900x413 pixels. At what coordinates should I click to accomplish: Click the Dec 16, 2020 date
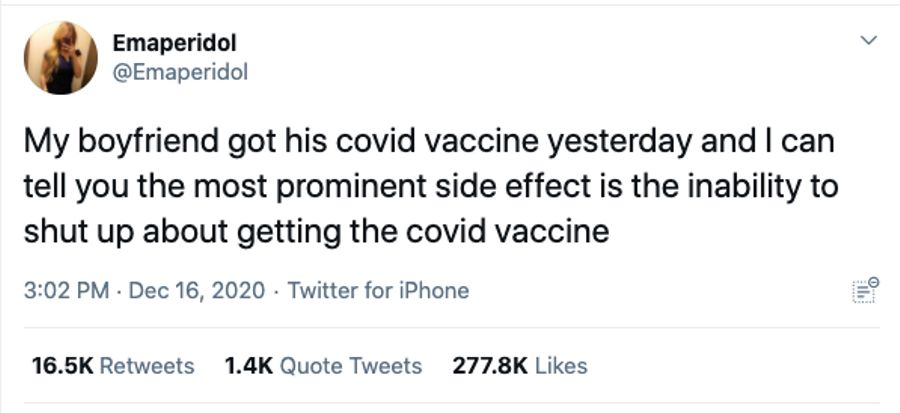(197, 291)
